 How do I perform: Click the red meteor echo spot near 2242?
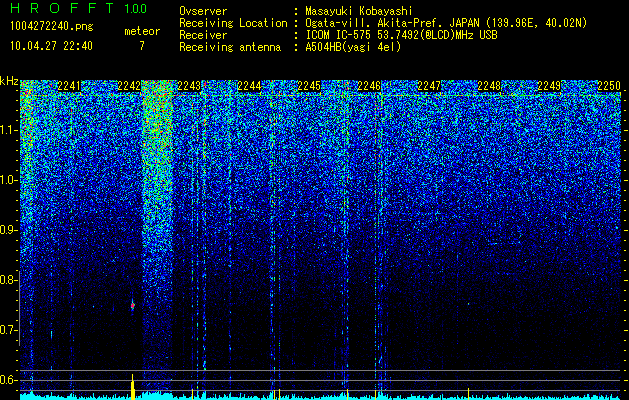pos(132,306)
